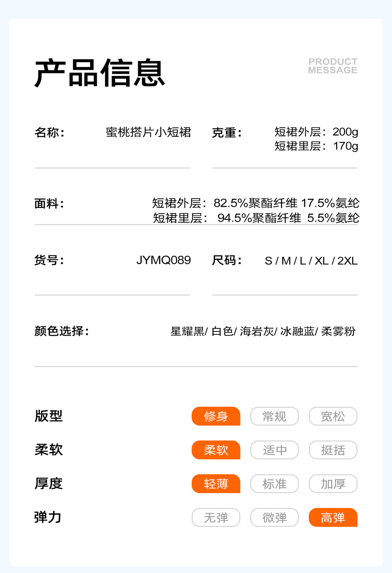The width and height of the screenshot is (392, 573).
Task: Choose 无弹 elasticity option
Action: (x=216, y=517)
